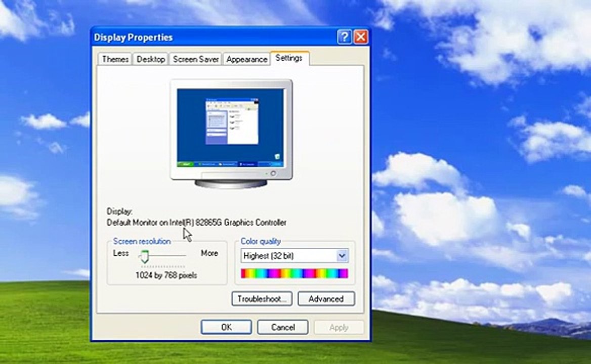The width and height of the screenshot is (591, 364).
Task: Open Advanced display settings
Action: point(326,298)
